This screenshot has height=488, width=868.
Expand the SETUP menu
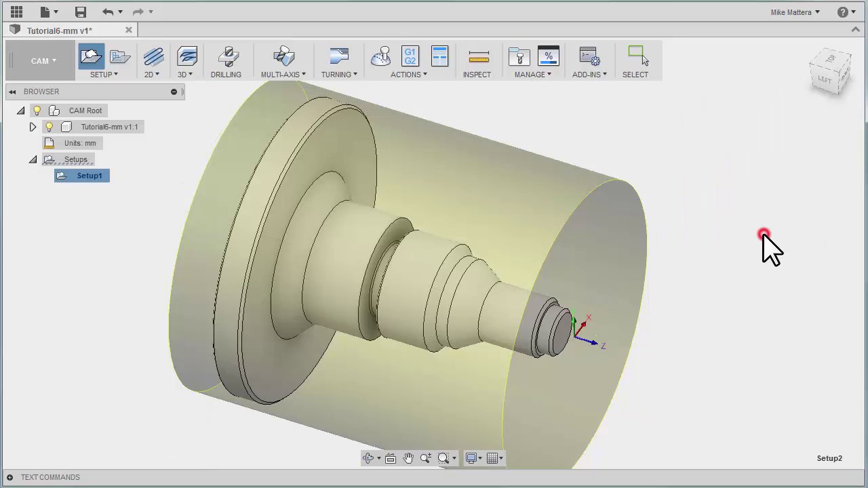[104, 75]
